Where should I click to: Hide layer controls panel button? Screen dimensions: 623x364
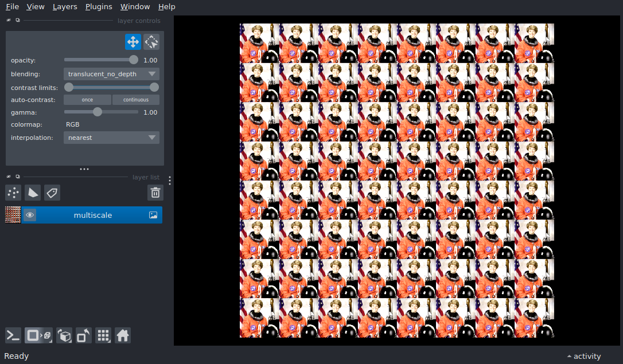9,20
